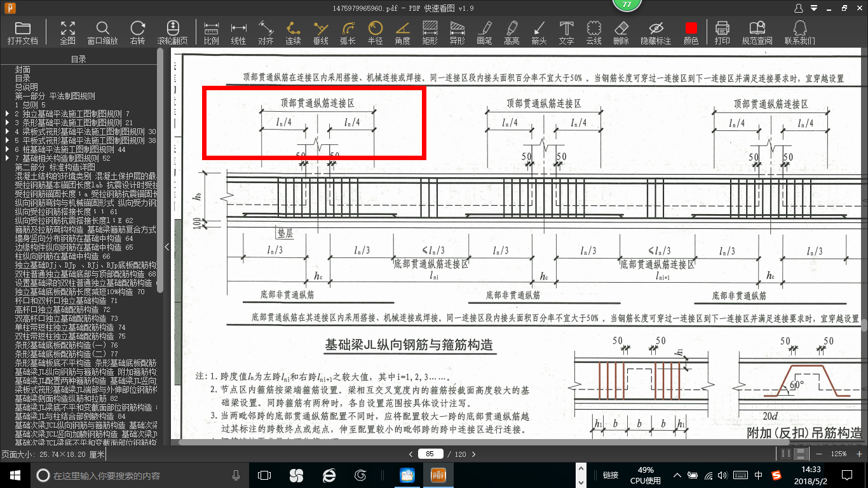Open the user account icon in title bar

coord(800,8)
